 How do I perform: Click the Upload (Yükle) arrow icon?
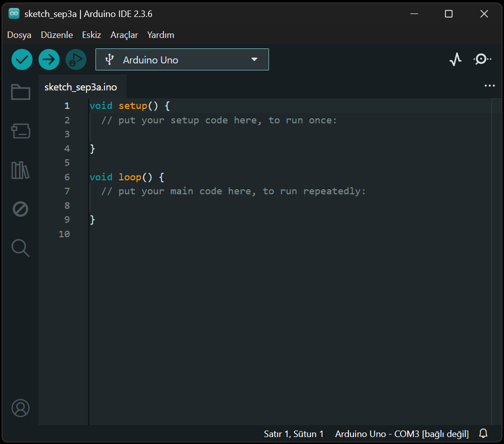coord(49,59)
